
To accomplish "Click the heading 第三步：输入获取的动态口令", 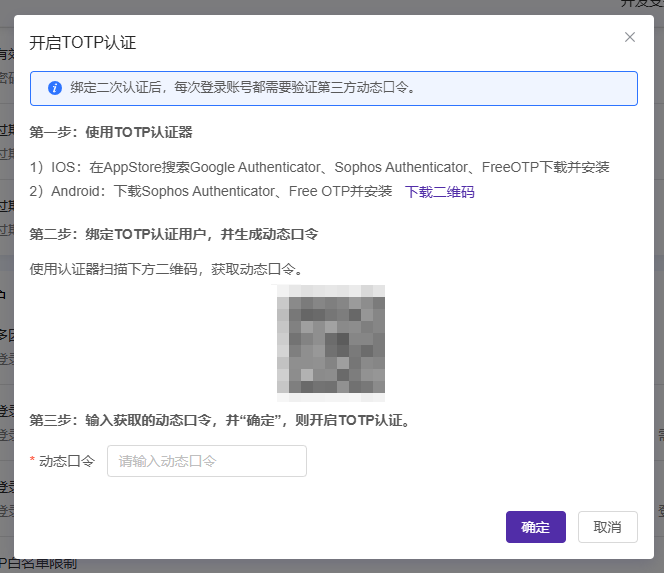I will pos(220,420).
